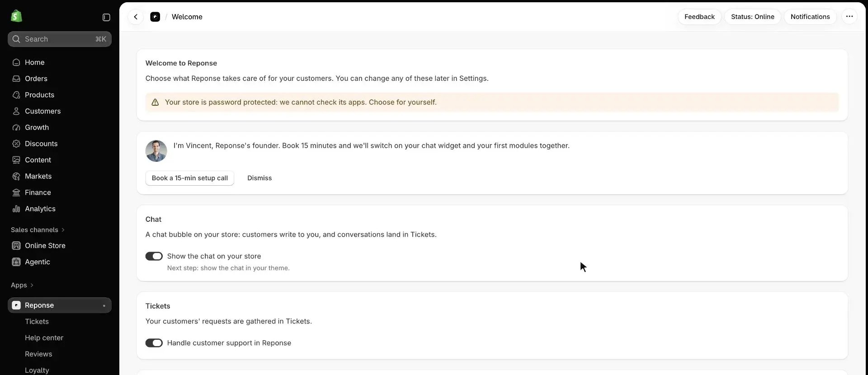Toggle Handle customer support in Reponse
Screen dimensions: 868x375
(x=154, y=343)
